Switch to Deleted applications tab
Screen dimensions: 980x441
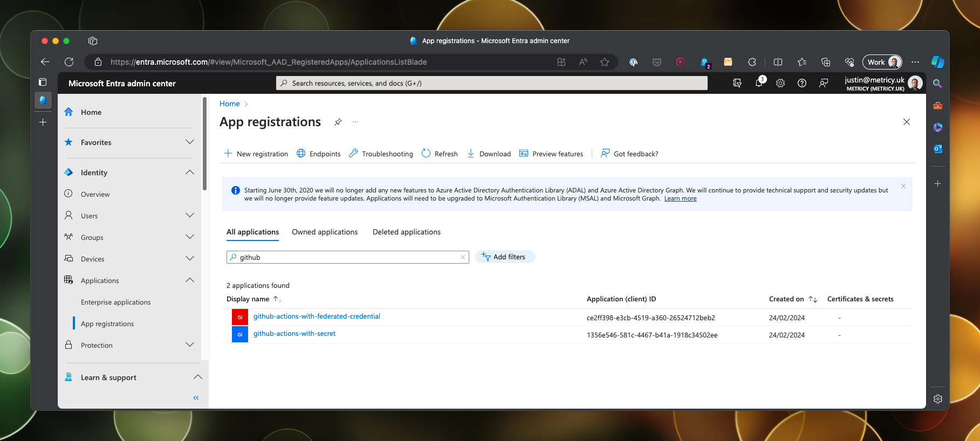(407, 232)
